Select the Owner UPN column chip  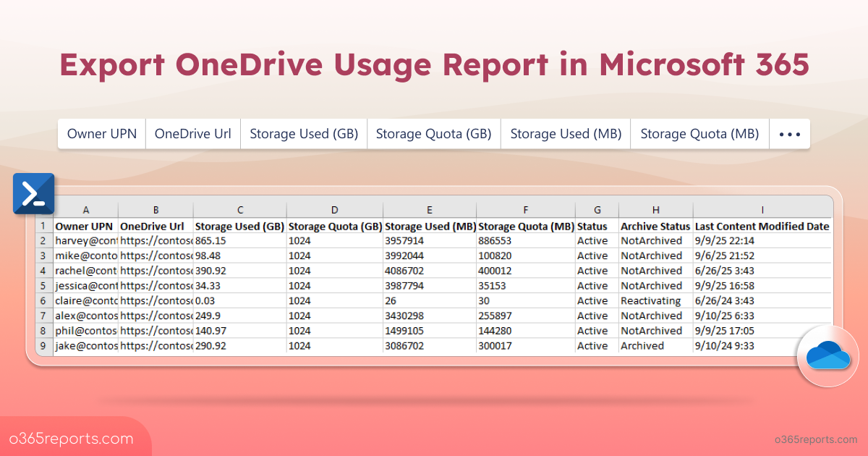pyautogui.click(x=101, y=134)
